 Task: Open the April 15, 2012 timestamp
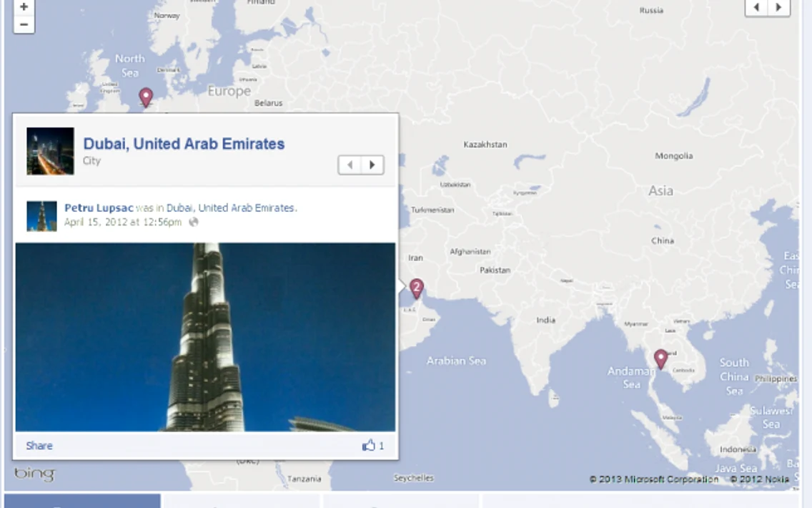click(123, 222)
